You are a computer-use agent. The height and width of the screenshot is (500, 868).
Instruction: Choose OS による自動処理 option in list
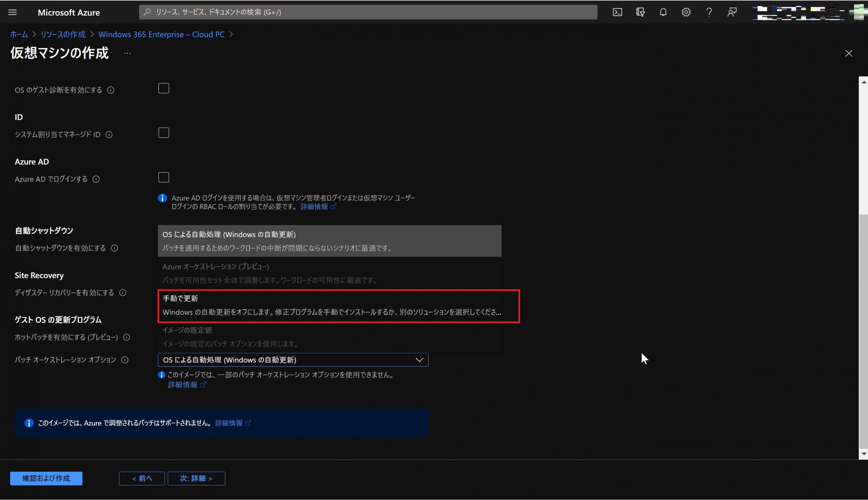(329, 241)
